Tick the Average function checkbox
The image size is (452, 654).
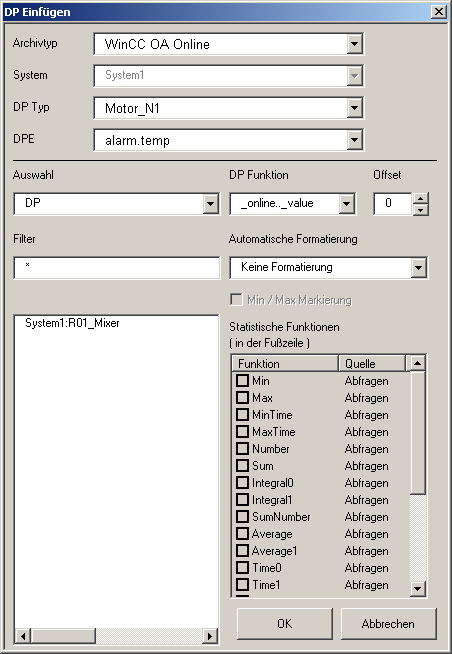tap(242, 533)
